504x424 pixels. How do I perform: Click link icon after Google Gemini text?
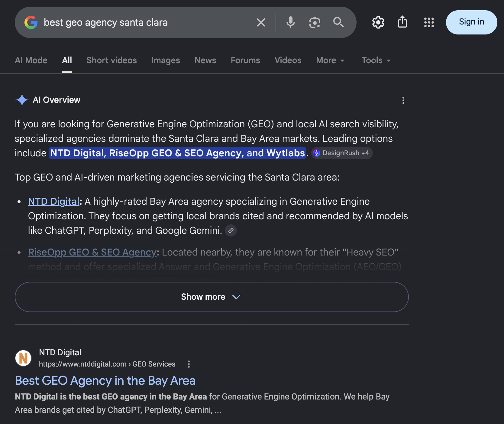click(x=231, y=230)
